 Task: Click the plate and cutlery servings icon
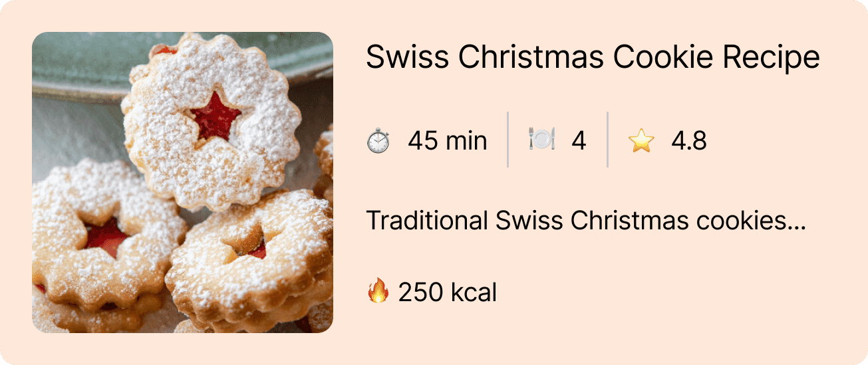541,141
